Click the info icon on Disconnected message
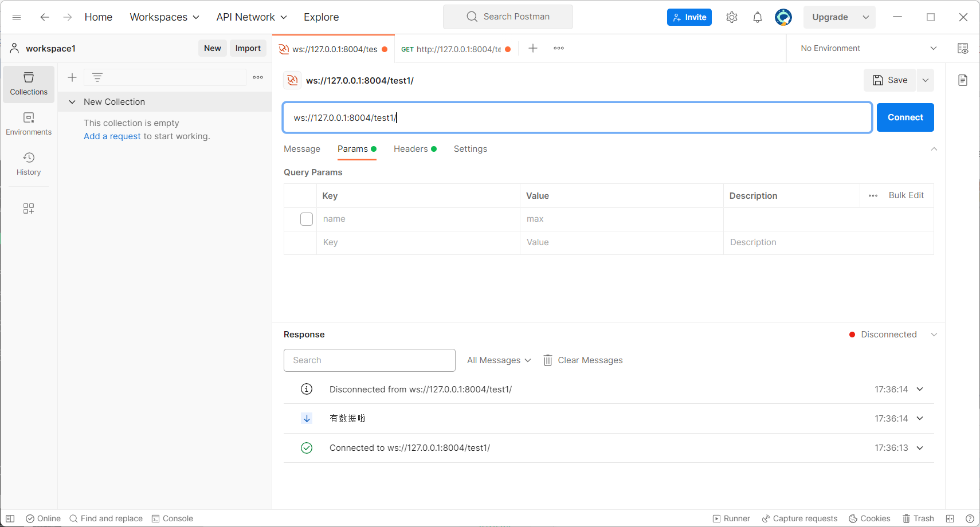Viewport: 980px width, 527px height. (x=307, y=390)
